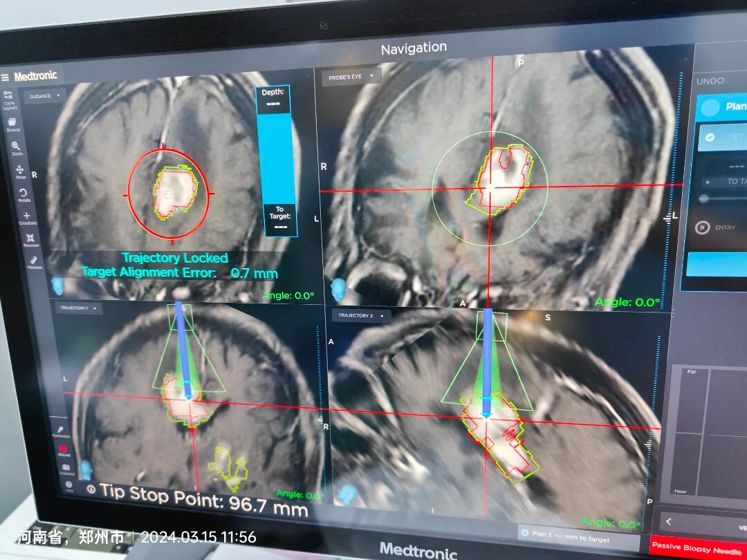This screenshot has height=560, width=747.
Task: Open the TRAJECTORY 1 view dropdown
Action: coord(78,308)
